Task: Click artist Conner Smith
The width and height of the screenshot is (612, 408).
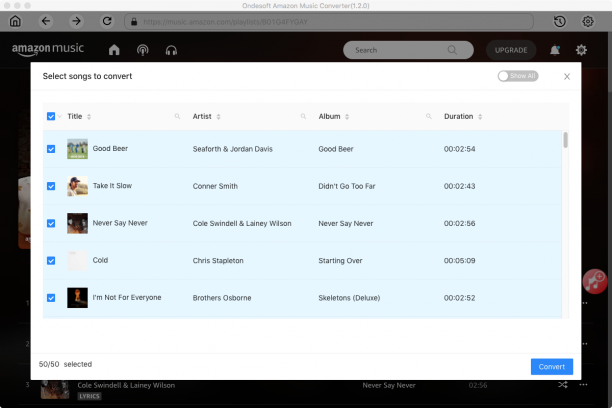Action: click(x=215, y=186)
